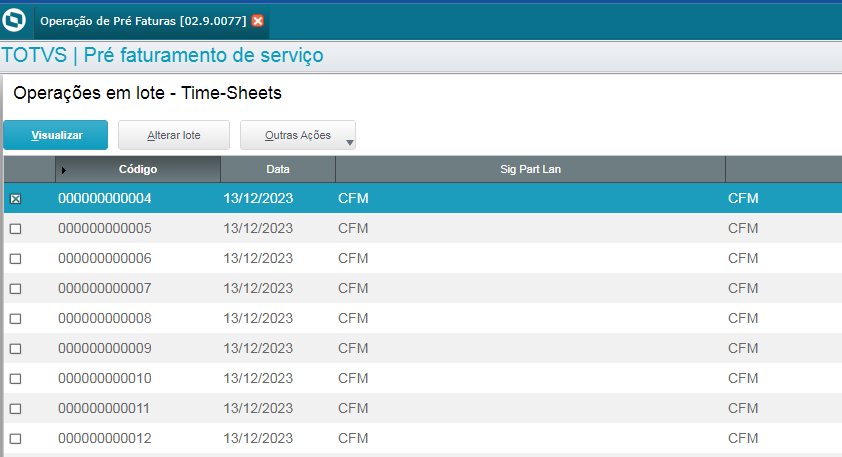Screen dimensions: 842x457
Task: Select code cell 000000000009
Action: (x=105, y=349)
